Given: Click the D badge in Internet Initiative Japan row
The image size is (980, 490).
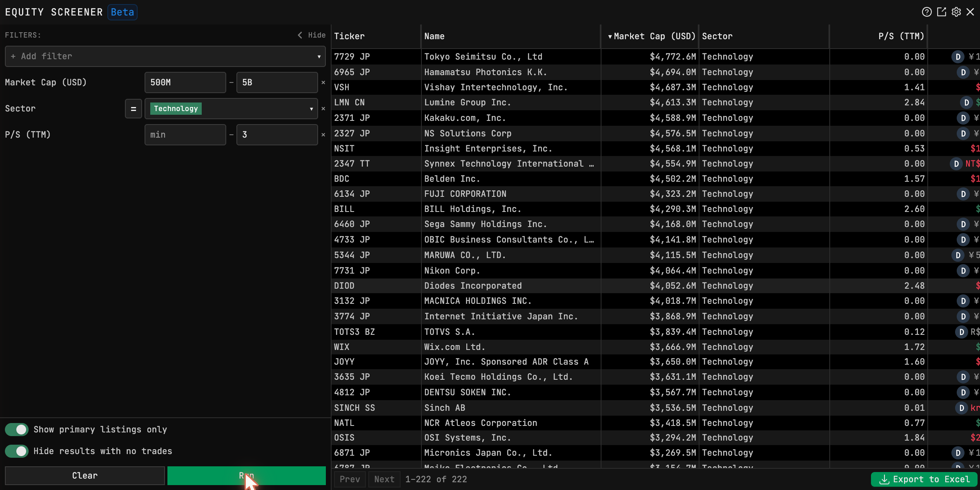Looking at the screenshot, I should 963,316.
